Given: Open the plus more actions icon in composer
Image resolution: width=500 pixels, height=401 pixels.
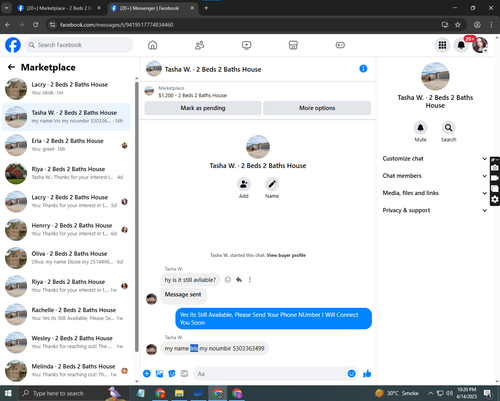Looking at the screenshot, I should 147,374.
